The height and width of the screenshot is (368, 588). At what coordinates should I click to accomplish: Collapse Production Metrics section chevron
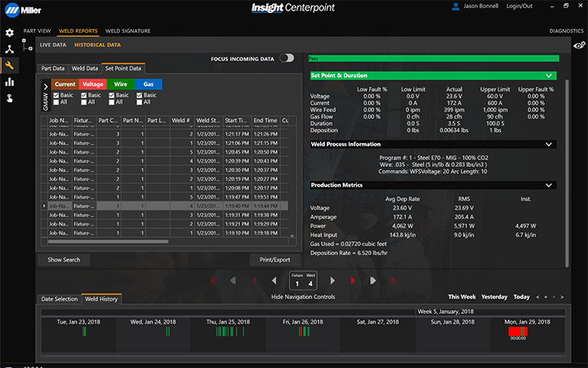(549, 185)
